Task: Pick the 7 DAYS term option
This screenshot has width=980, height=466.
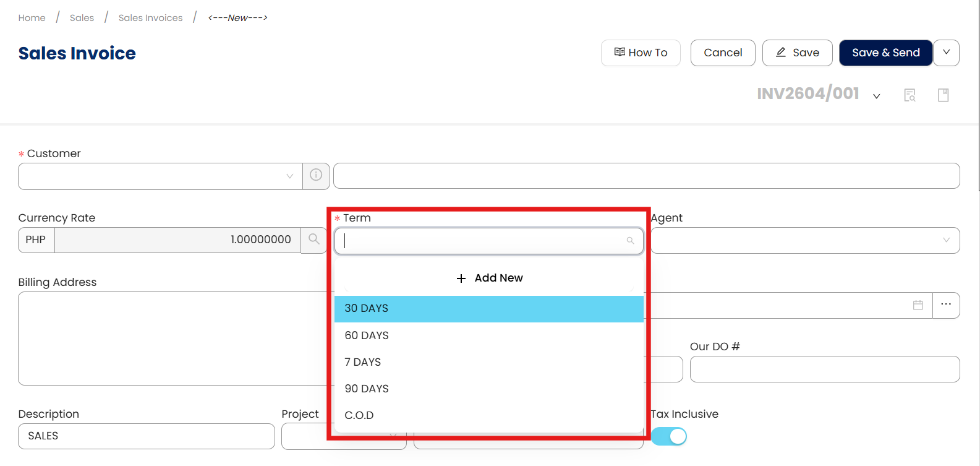Action: [x=363, y=362]
